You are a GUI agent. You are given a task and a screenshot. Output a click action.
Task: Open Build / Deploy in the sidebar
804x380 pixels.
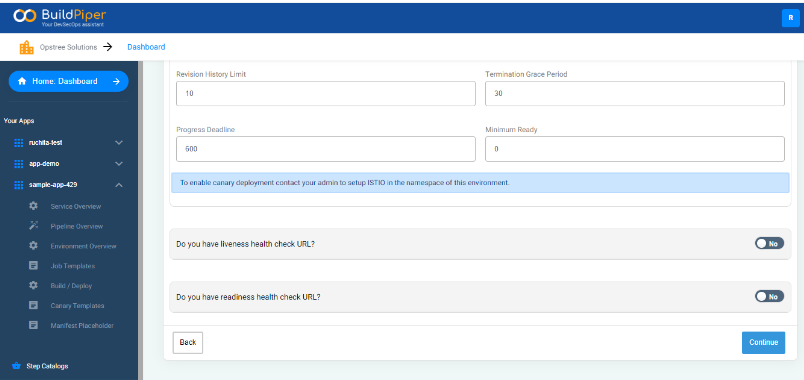(71, 286)
